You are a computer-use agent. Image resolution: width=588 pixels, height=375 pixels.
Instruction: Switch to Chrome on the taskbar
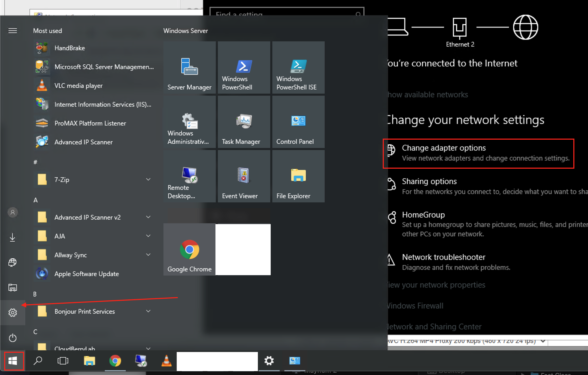[115, 361]
